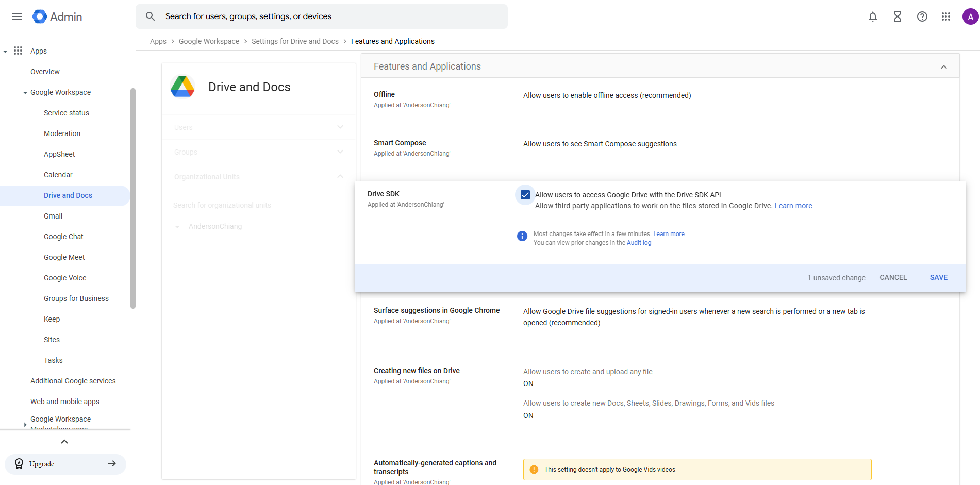
Task: Click the Drive and Docs logo
Action: pyautogui.click(x=182, y=87)
